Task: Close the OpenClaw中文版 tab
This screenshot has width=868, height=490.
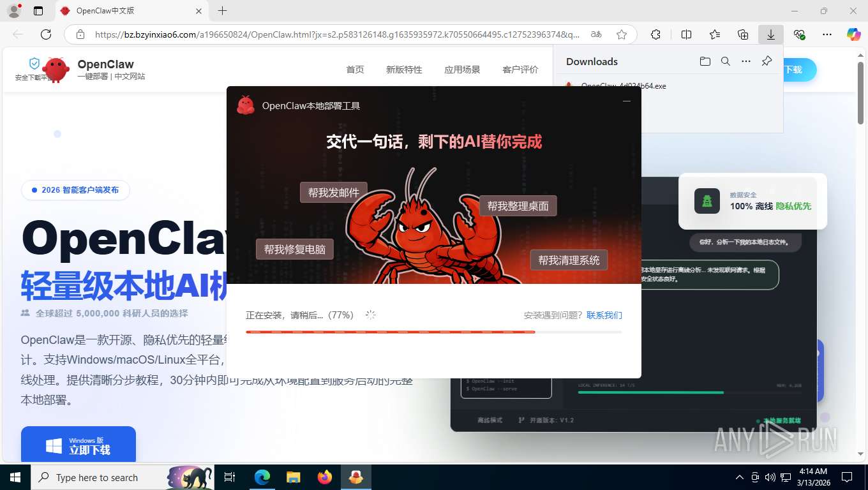Action: [198, 11]
